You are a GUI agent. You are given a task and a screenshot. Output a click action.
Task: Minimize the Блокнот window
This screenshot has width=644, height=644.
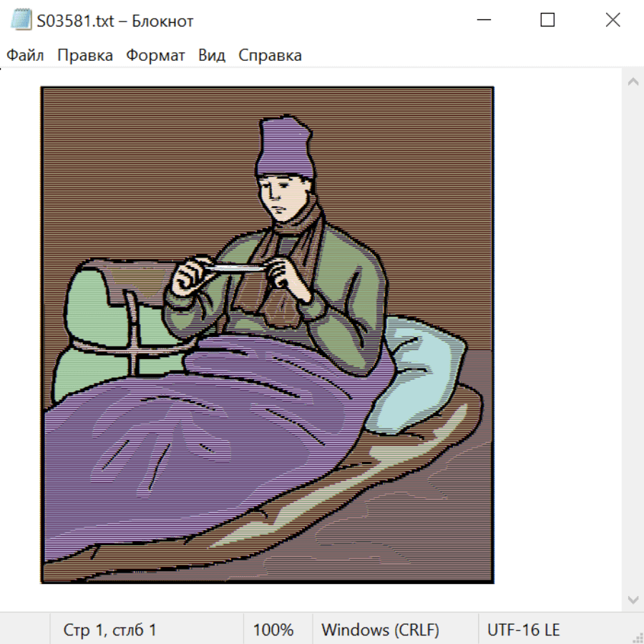[x=484, y=20]
